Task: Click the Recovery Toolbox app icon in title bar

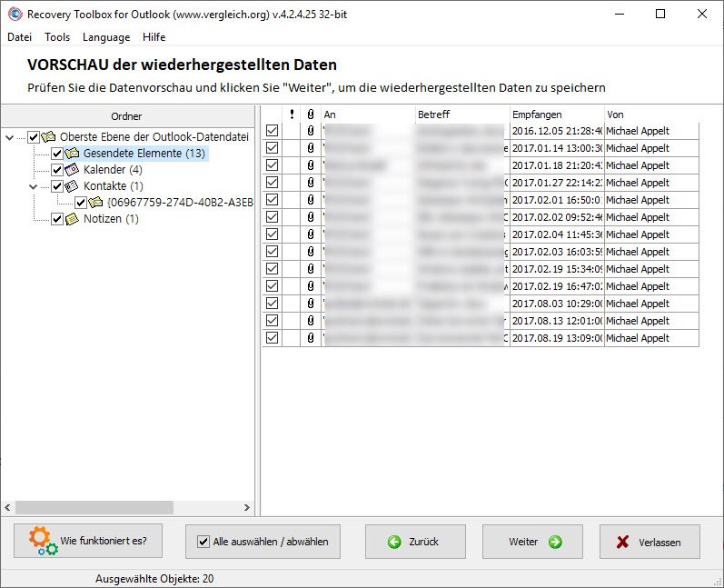Action: tap(15, 15)
